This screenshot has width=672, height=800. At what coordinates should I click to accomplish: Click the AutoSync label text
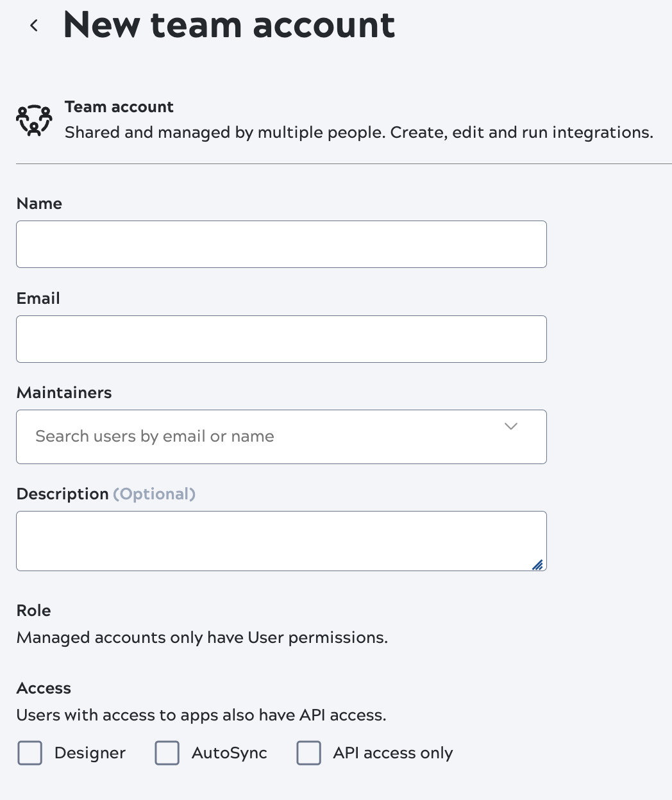pos(229,753)
